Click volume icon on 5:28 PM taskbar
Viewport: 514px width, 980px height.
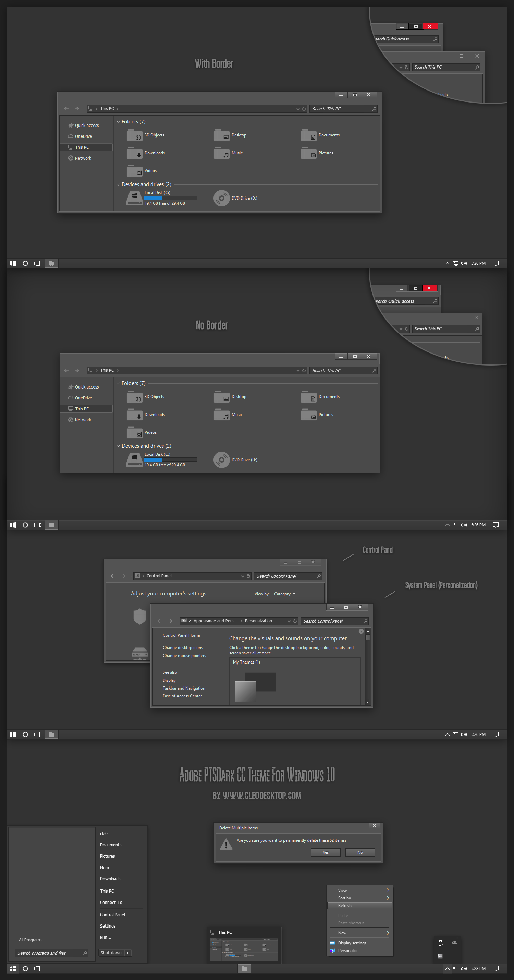point(464,969)
